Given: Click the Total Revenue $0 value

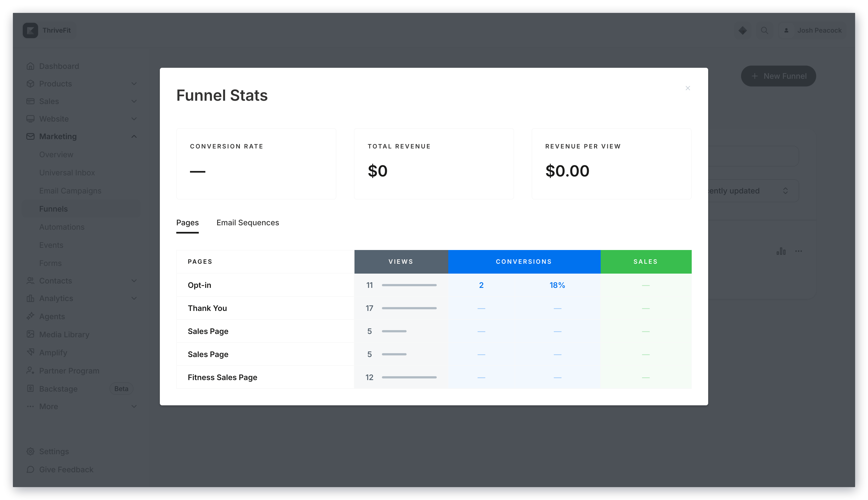Looking at the screenshot, I should 378,171.
